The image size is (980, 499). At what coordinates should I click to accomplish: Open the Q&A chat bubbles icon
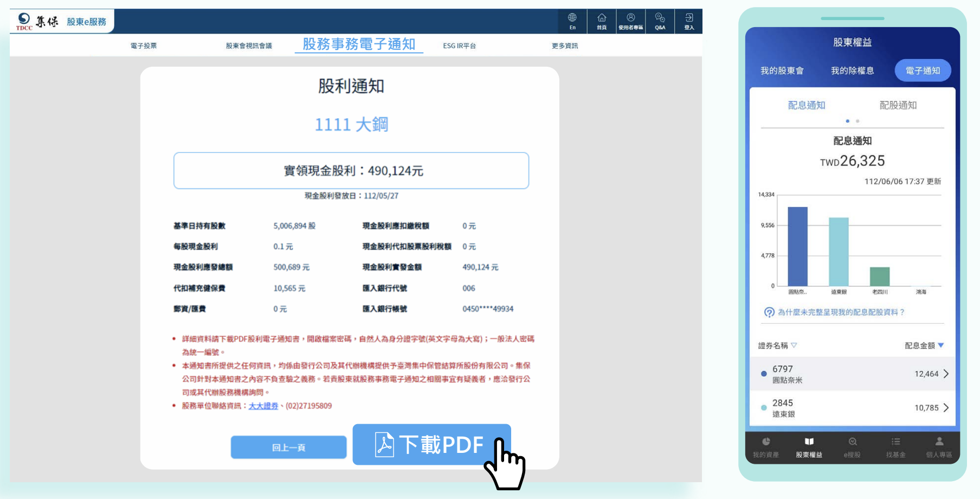pyautogui.click(x=660, y=21)
